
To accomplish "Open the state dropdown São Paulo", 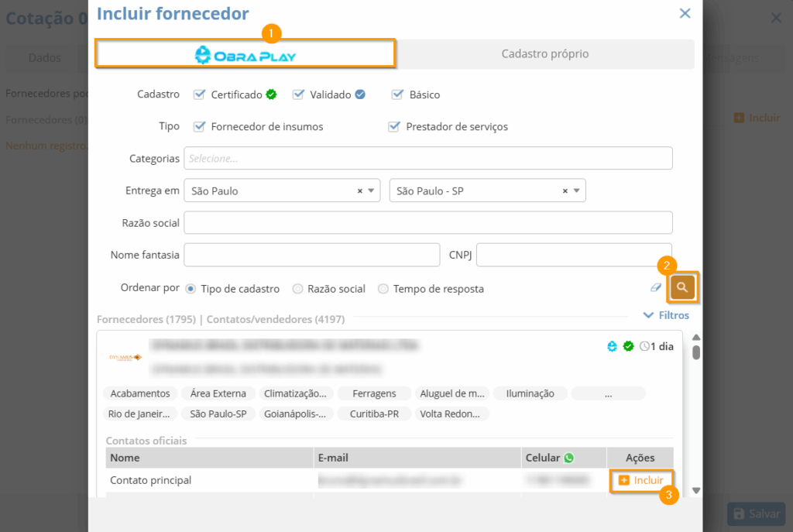I will click(x=371, y=191).
